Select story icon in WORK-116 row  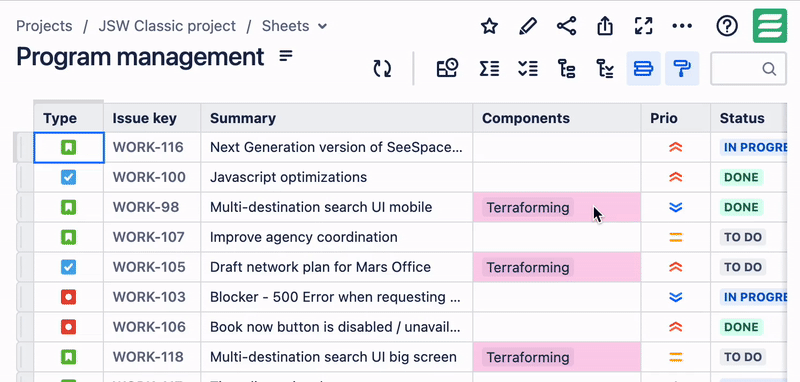click(x=68, y=148)
